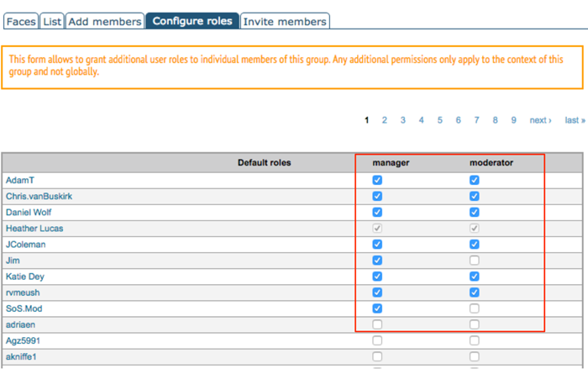Open akniffe1 user profile

[23, 357]
